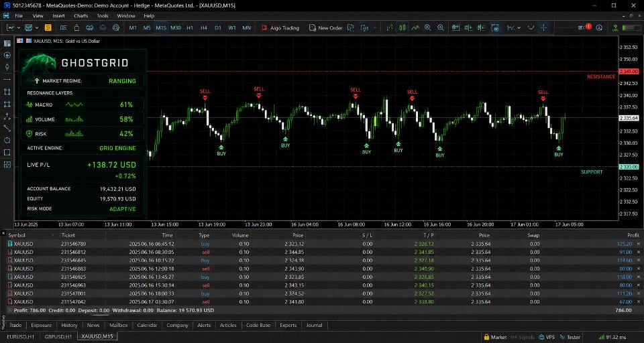Click the Market button in status bar
This screenshot has width=644, height=343.
point(495,337)
